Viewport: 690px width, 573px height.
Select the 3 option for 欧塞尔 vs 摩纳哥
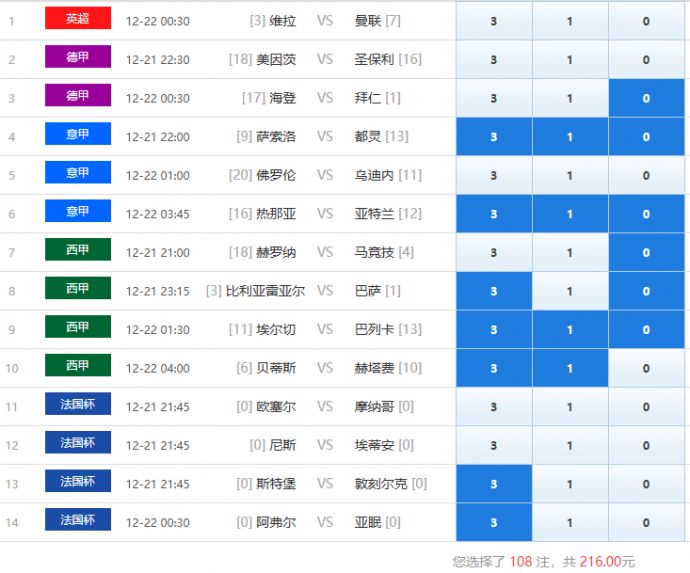click(493, 407)
